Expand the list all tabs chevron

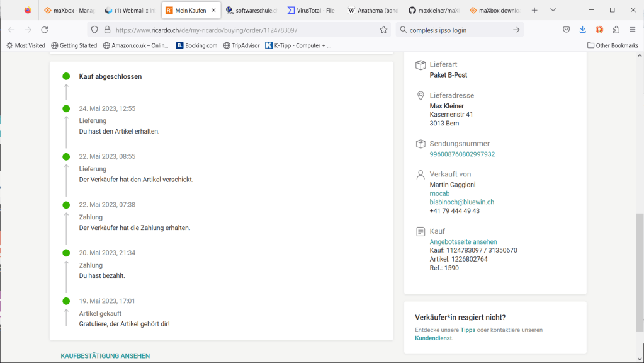pos(553,10)
